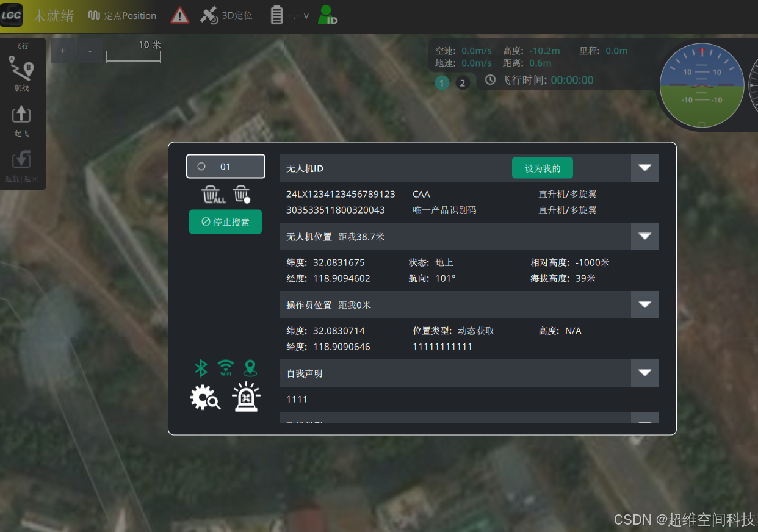Toggle the WiFi scanning icon
Viewport: 758px width, 532px height.
coord(226,368)
